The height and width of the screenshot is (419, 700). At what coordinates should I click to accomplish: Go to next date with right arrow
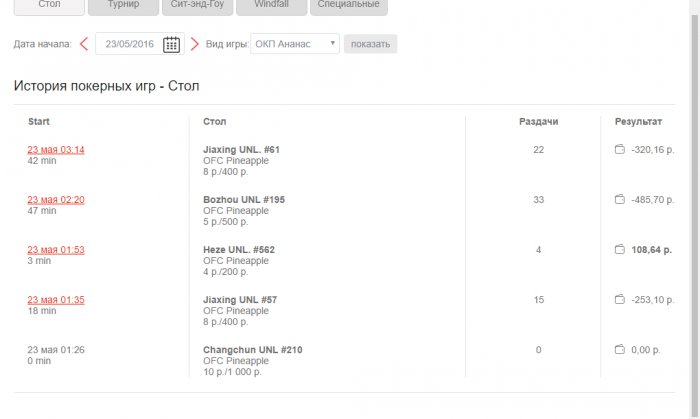pyautogui.click(x=195, y=44)
